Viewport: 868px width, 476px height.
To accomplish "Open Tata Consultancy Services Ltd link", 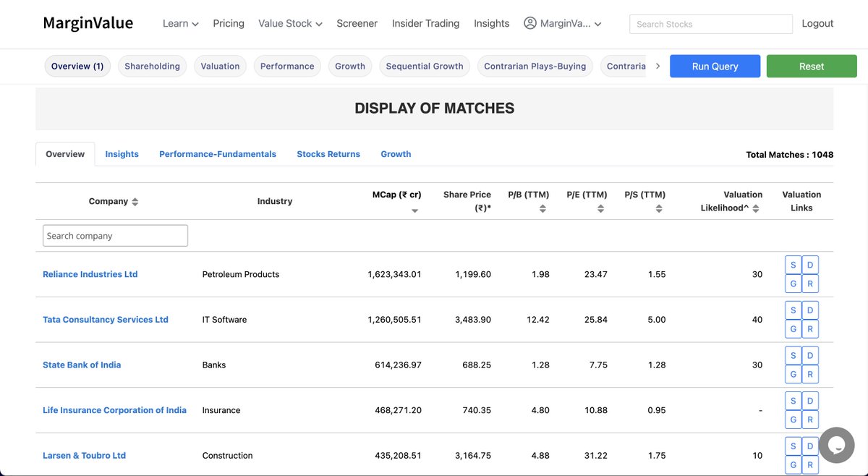I will [x=106, y=320].
